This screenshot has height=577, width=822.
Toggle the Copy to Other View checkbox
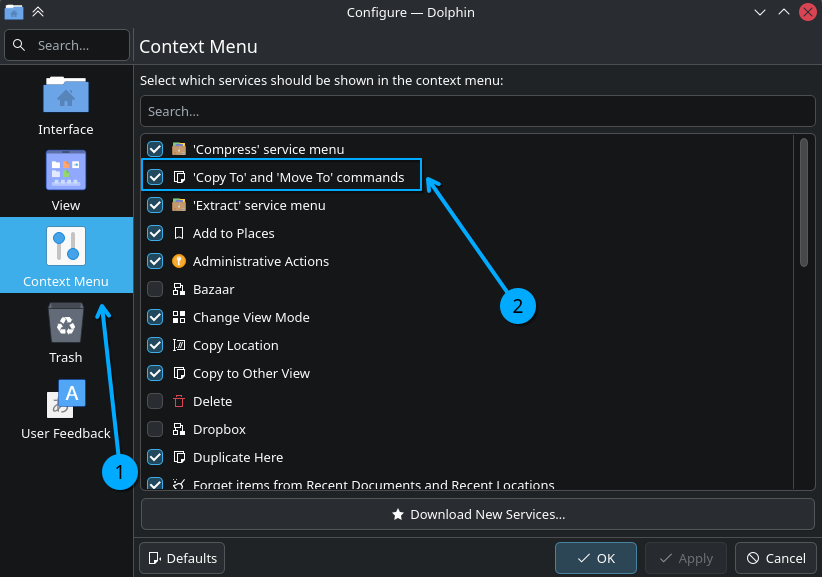coord(155,373)
